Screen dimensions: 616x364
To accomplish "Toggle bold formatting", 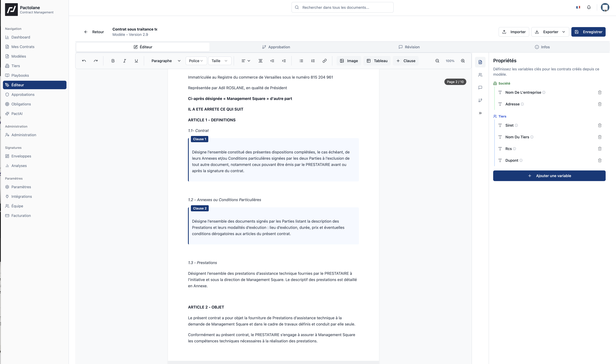I will click(x=113, y=61).
